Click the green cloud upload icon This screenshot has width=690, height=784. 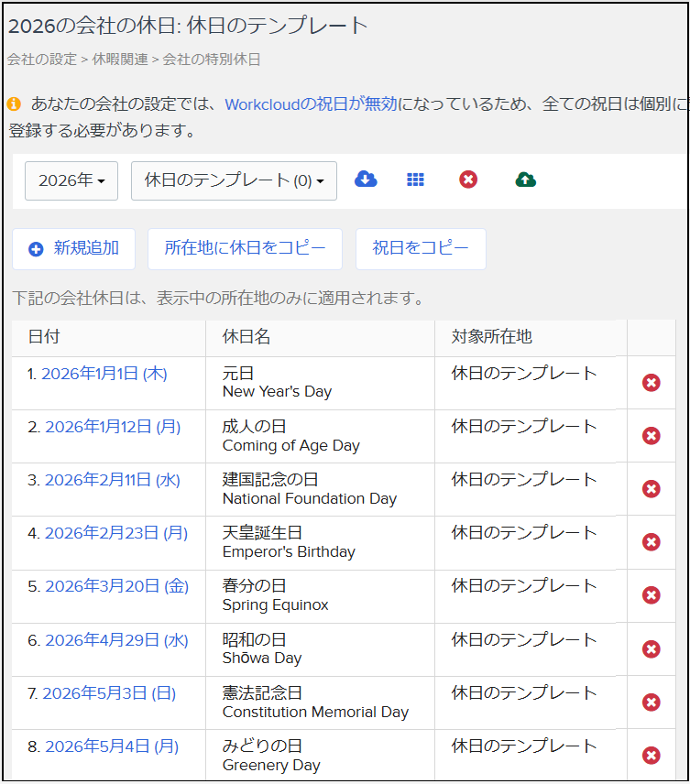coord(526,180)
